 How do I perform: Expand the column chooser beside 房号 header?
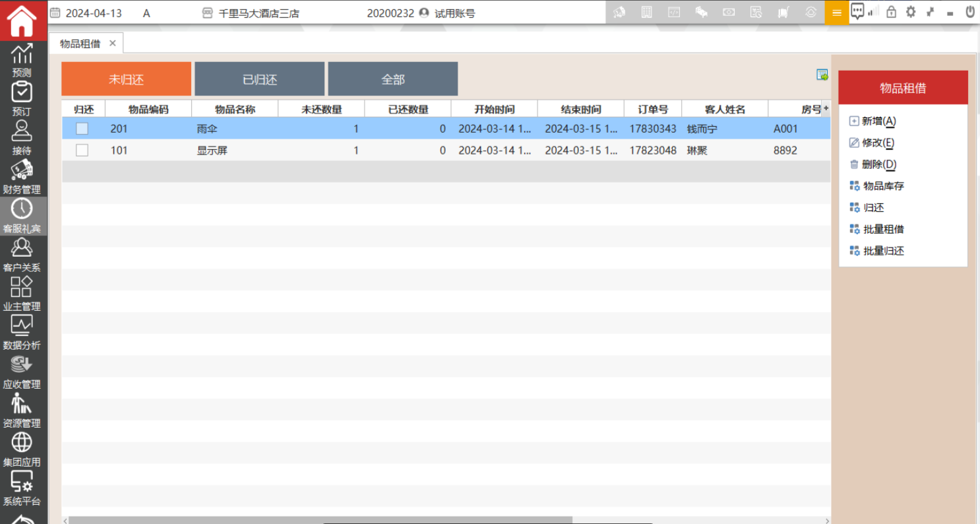point(826,108)
